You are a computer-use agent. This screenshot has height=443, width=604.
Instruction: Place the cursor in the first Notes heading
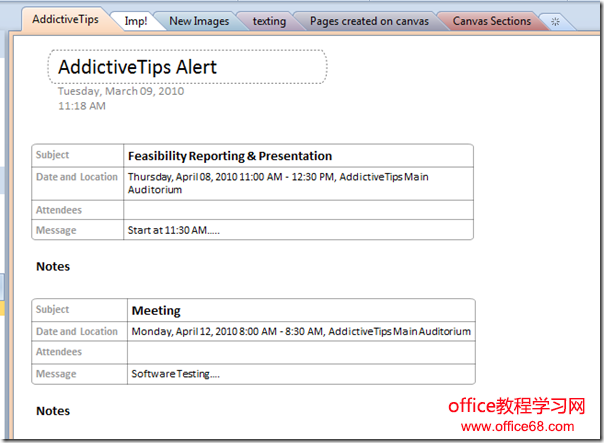point(53,267)
